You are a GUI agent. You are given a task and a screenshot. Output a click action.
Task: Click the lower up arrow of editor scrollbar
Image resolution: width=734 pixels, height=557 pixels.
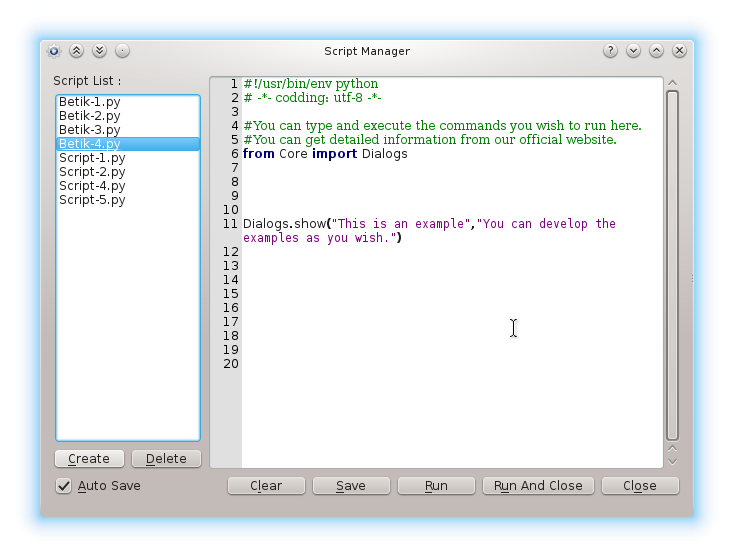pos(673,448)
